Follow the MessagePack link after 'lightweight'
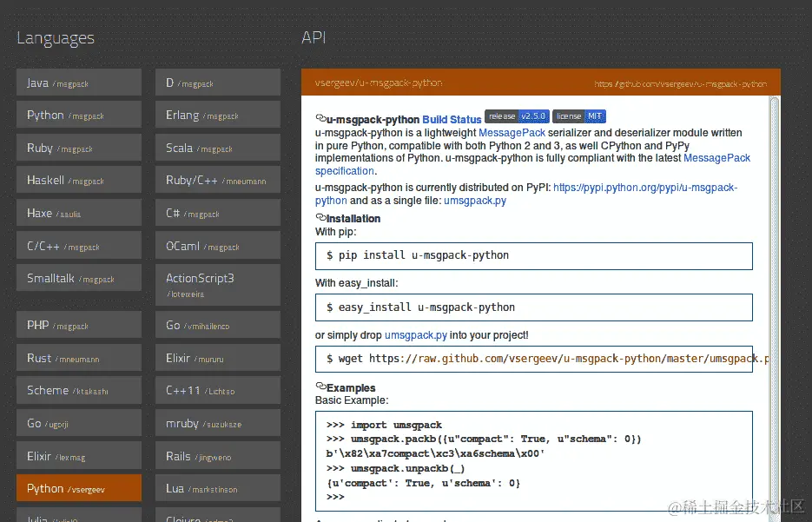This screenshot has height=522, width=812. point(512,133)
